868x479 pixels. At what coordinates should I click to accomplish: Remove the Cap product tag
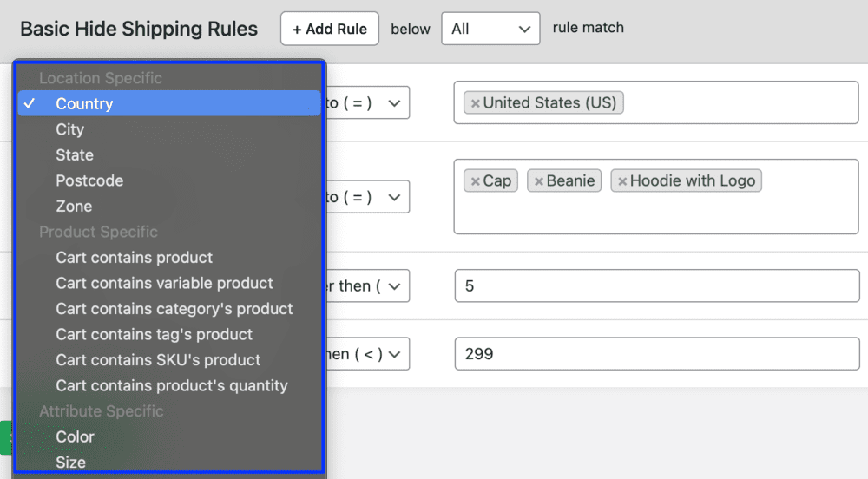tap(475, 181)
